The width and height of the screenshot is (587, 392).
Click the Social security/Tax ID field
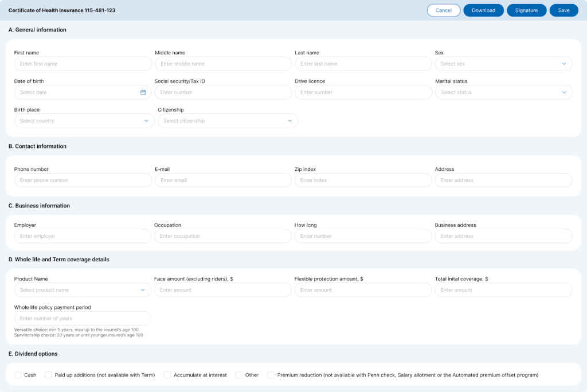click(x=223, y=92)
